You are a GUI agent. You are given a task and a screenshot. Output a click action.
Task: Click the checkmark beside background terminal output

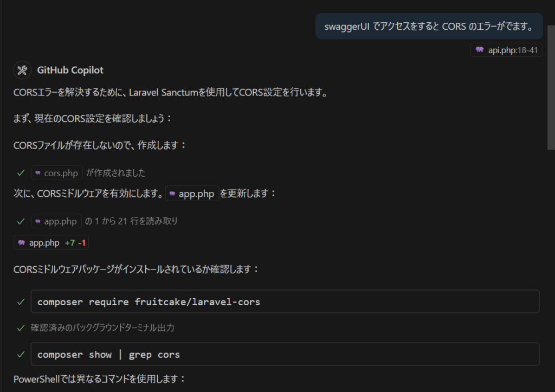(21, 328)
